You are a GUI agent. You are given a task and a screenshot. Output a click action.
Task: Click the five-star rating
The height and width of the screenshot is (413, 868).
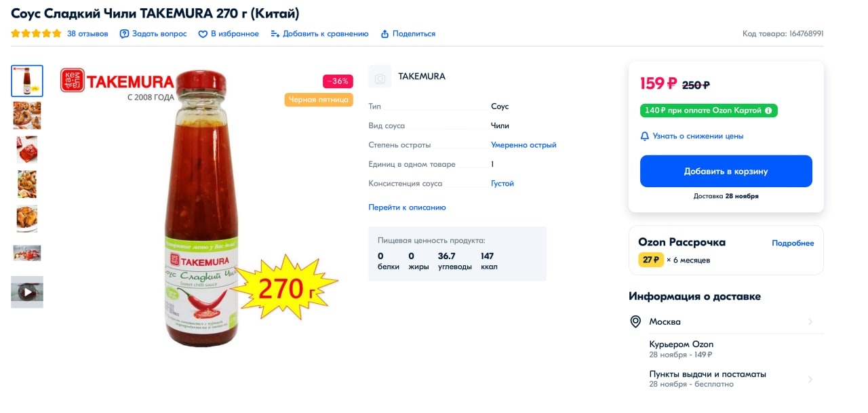(36, 34)
